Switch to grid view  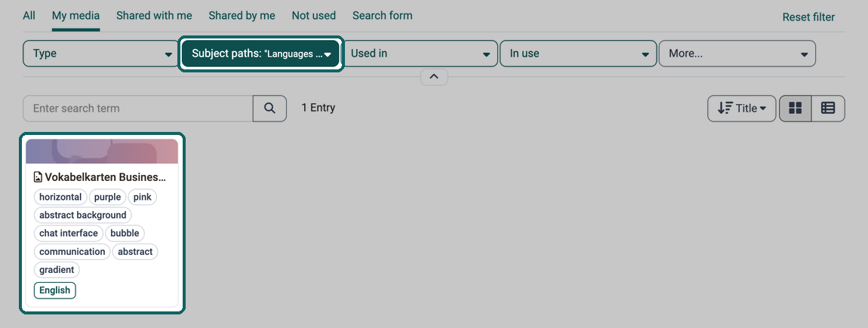[x=796, y=109]
